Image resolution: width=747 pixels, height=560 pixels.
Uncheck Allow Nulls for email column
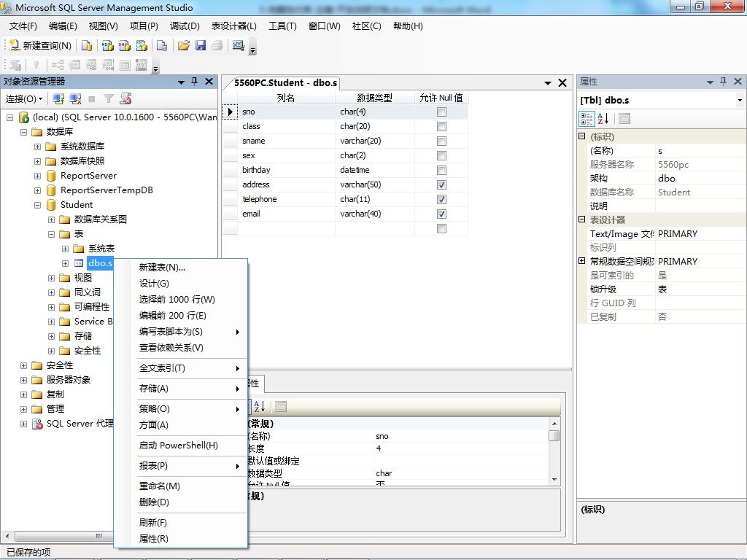pyautogui.click(x=441, y=214)
